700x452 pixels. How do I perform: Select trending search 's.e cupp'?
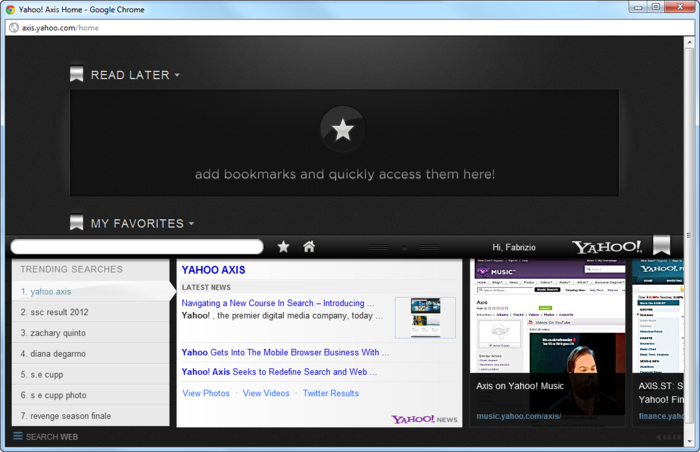click(x=91, y=374)
